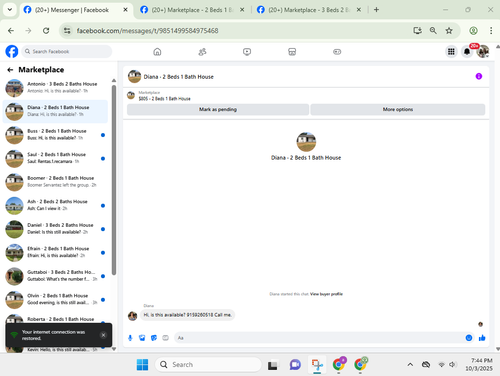The height and width of the screenshot is (376, 500).
Task: Open Boomer 2 Beds 1 Bath House chat
Action: pyautogui.click(x=55, y=182)
